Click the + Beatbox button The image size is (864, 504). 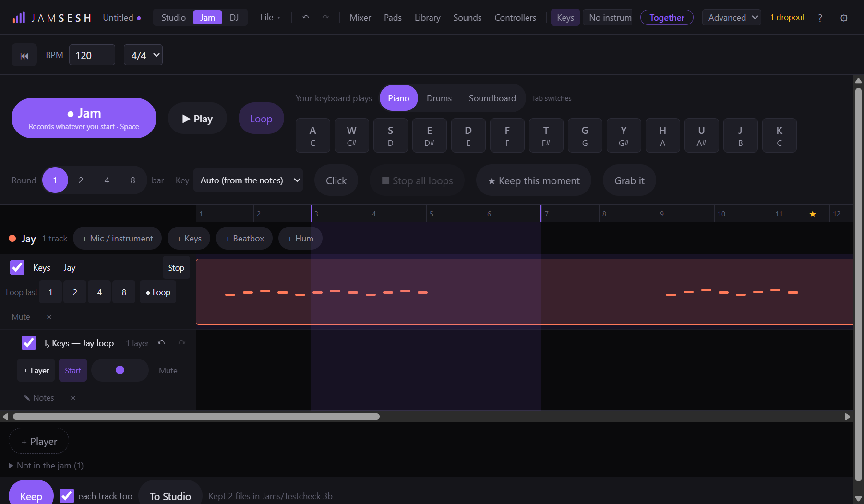pos(244,238)
